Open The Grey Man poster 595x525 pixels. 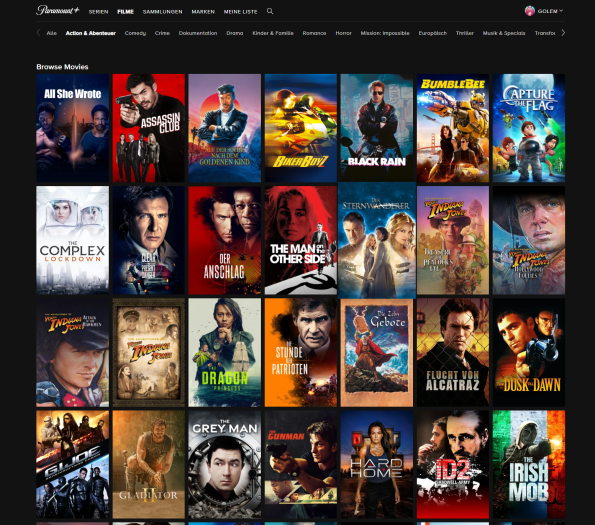coord(225,464)
